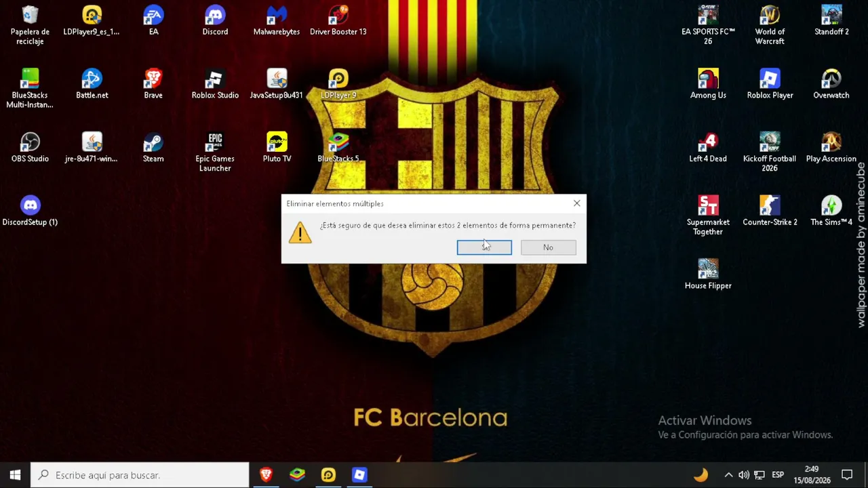Viewport: 868px width, 488px height.
Task: Close the Eliminar elementos múltiples dialog
Action: [576, 203]
